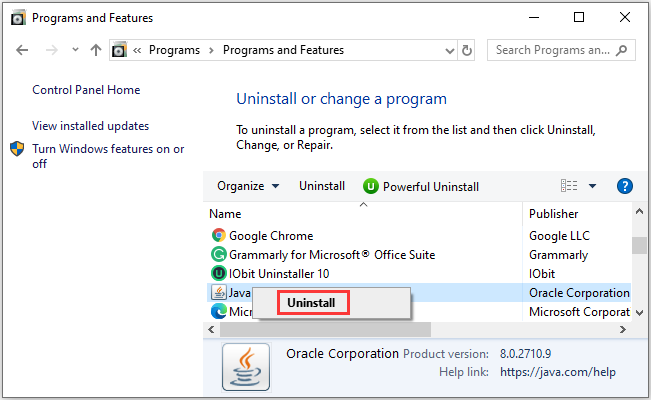Navigate back with the back arrow
651x400 pixels.
[23, 50]
